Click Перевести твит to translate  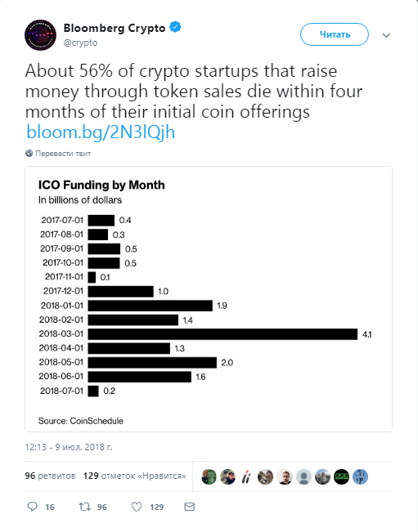pyautogui.click(x=63, y=154)
